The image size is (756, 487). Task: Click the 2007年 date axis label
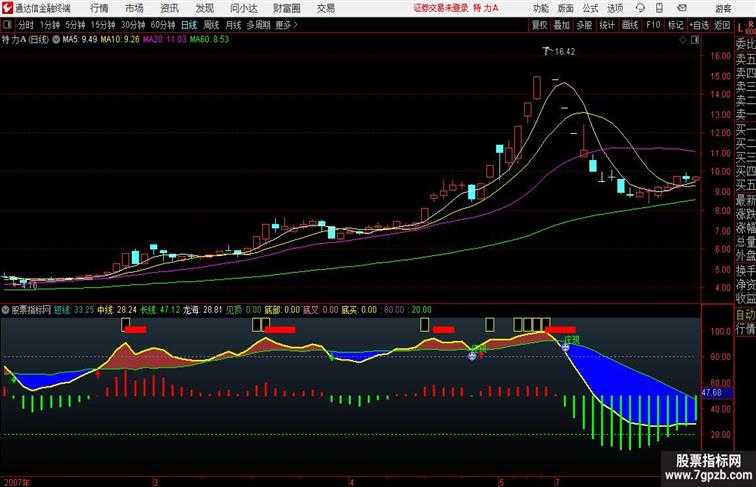click(16, 482)
